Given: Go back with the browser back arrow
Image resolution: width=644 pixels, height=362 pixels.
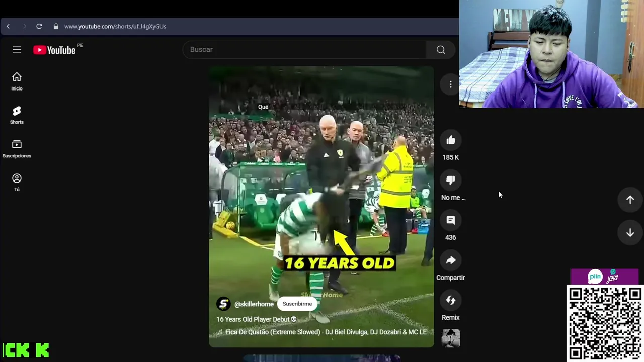Looking at the screenshot, I should (x=8, y=26).
